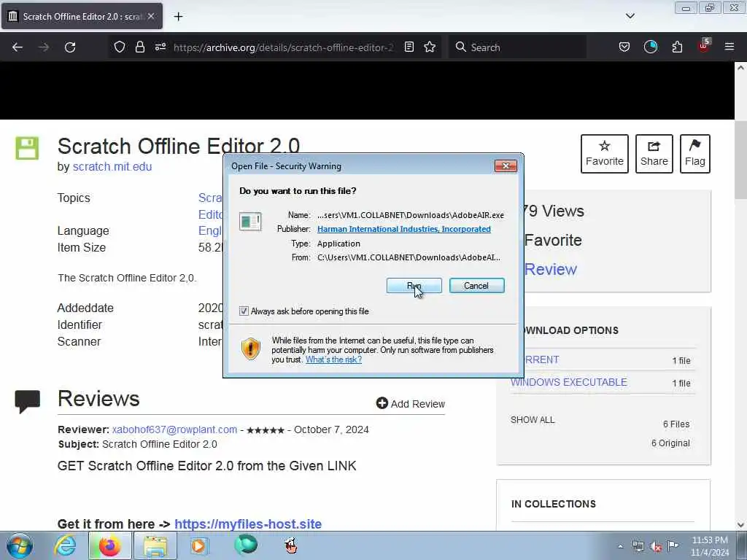Click the Review link in stats box
Image resolution: width=747 pixels, height=560 pixels.
(x=550, y=270)
